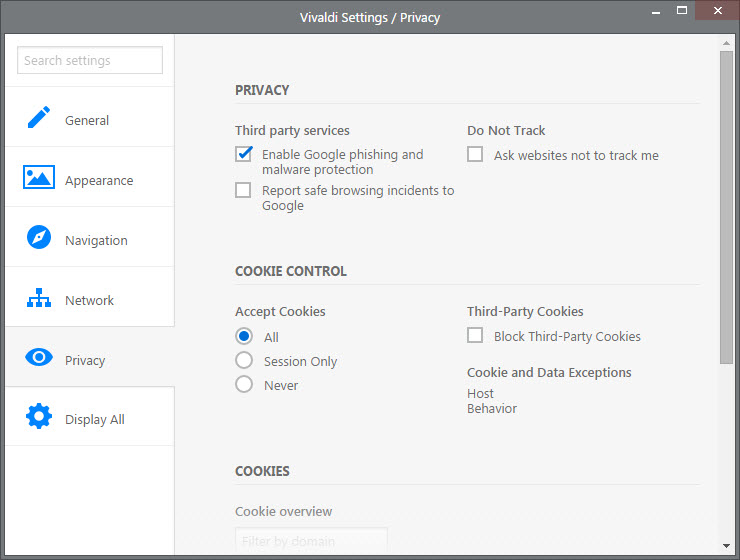Click the scrollbar up arrow
This screenshot has width=740, height=560.
(726, 43)
